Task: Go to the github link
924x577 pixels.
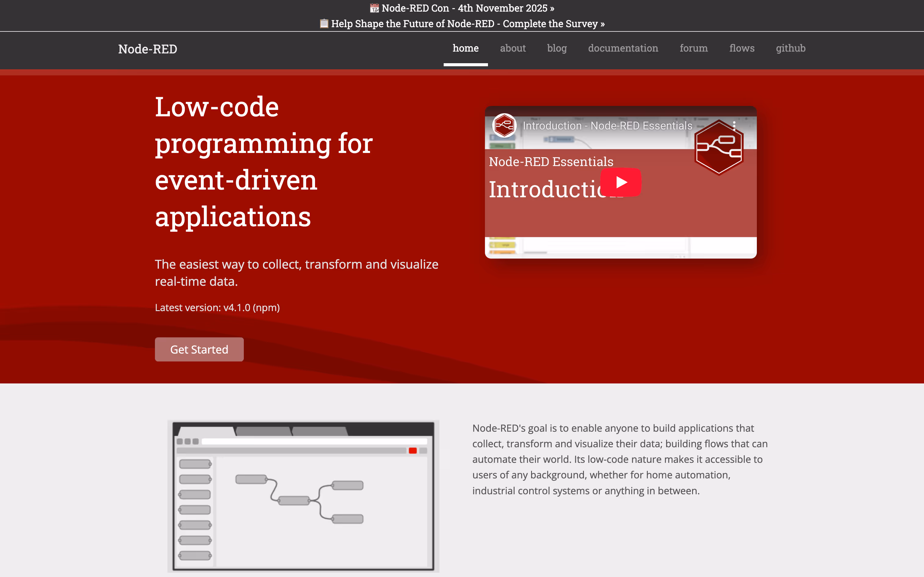Action: (x=790, y=48)
